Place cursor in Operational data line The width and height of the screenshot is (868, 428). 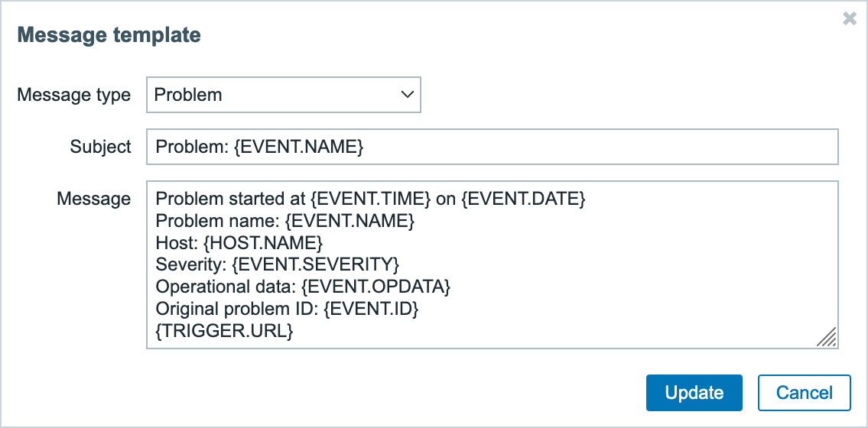(x=303, y=288)
